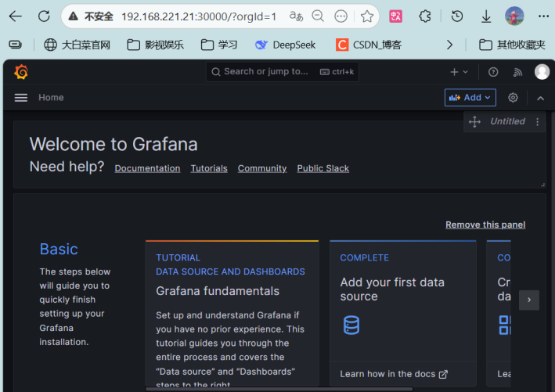This screenshot has height=392, width=555.
Task: Open the Grafana help question mark icon
Action: (493, 72)
